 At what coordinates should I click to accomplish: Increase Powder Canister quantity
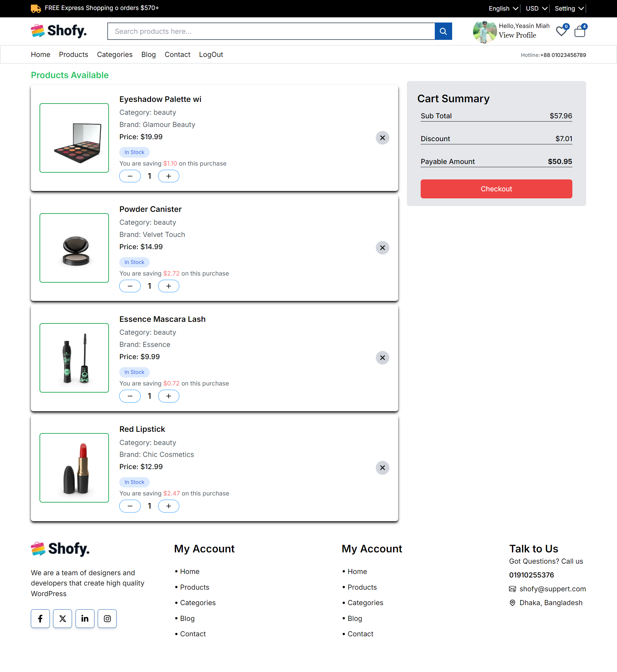coord(169,286)
